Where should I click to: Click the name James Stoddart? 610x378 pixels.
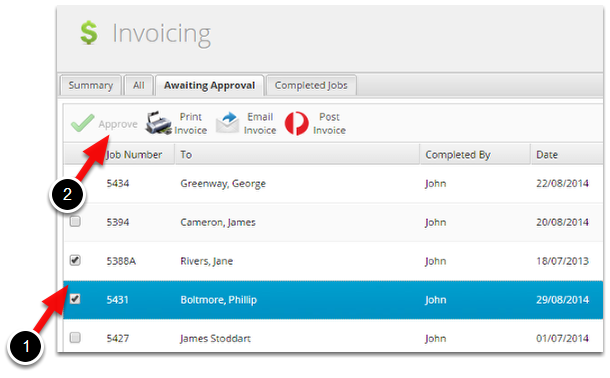(x=215, y=338)
